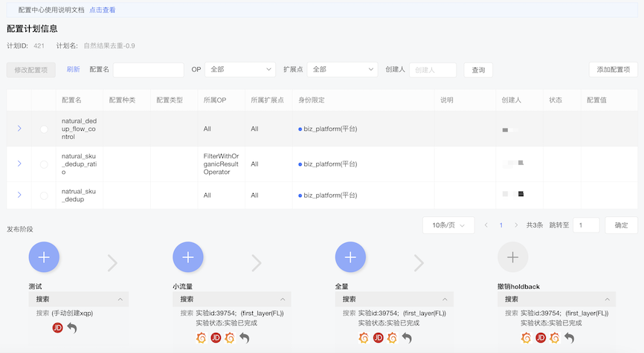The image size is (644, 353).
Task: Click the rollback arrow in 测试 stage
Action: [x=72, y=328]
